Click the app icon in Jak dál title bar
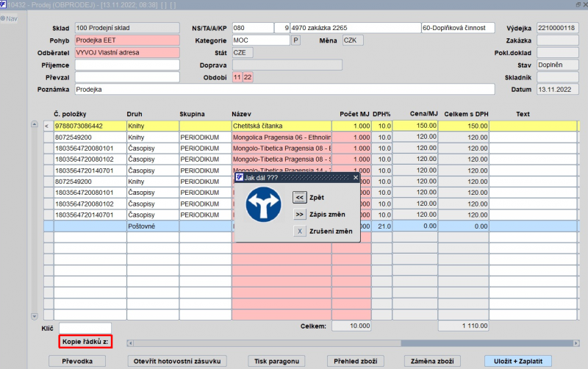 click(239, 177)
